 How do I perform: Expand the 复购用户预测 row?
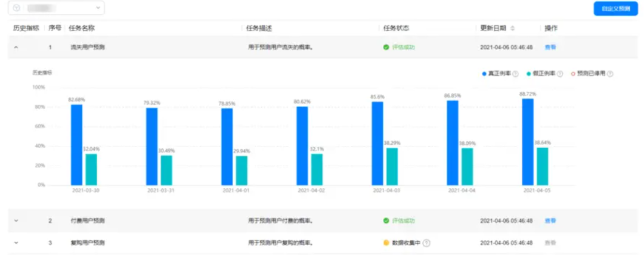coord(16,243)
